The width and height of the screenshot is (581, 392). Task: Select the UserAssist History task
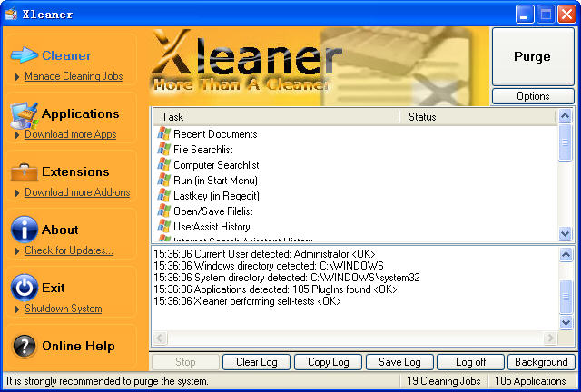pyautogui.click(x=355, y=226)
